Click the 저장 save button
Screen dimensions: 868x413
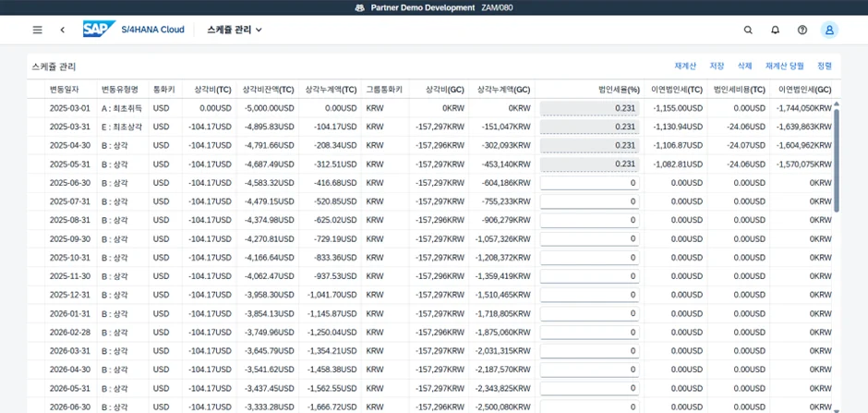pyautogui.click(x=717, y=67)
